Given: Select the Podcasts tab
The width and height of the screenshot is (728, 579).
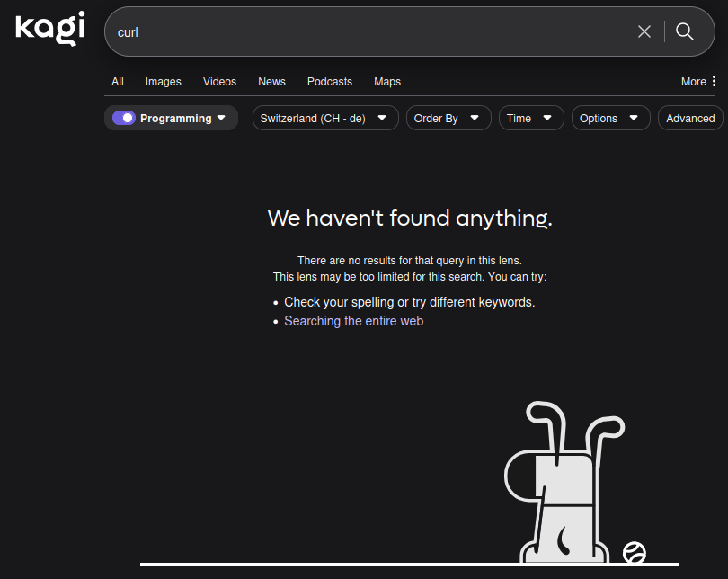Looking at the screenshot, I should coord(329,82).
